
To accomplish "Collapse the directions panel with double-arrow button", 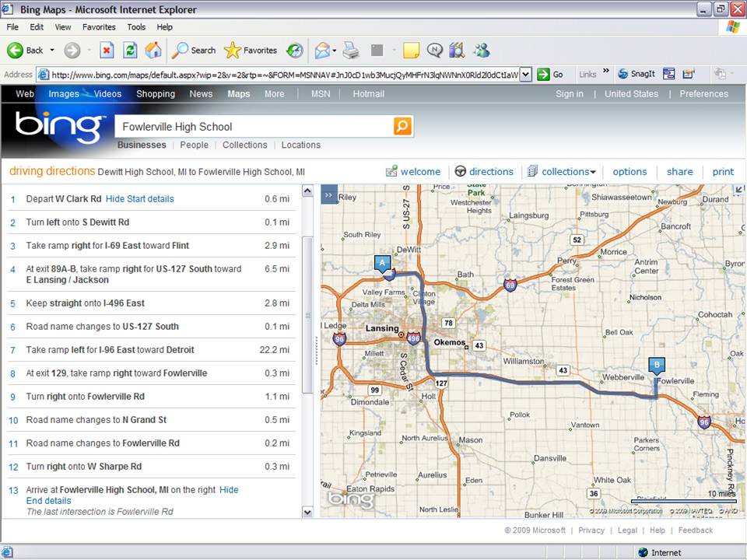I will (x=328, y=194).
